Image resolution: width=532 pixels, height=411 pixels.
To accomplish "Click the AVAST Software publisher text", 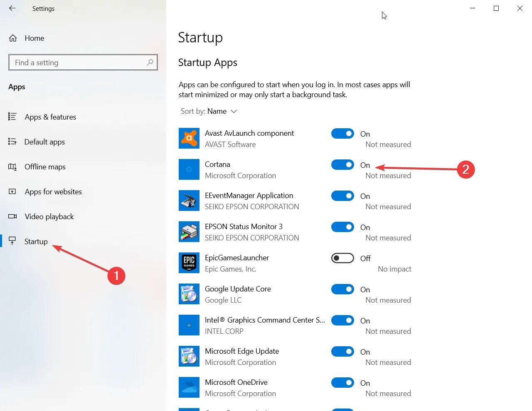I will [x=230, y=144].
